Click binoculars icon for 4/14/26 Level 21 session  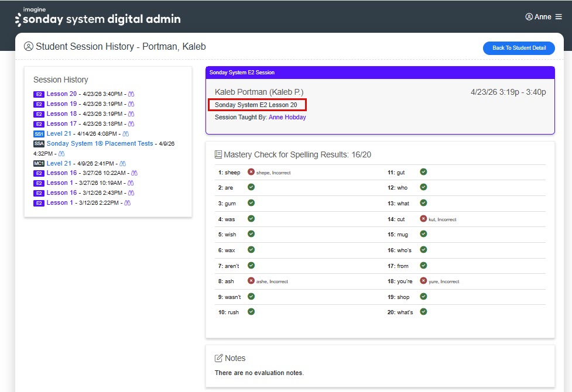pos(125,134)
